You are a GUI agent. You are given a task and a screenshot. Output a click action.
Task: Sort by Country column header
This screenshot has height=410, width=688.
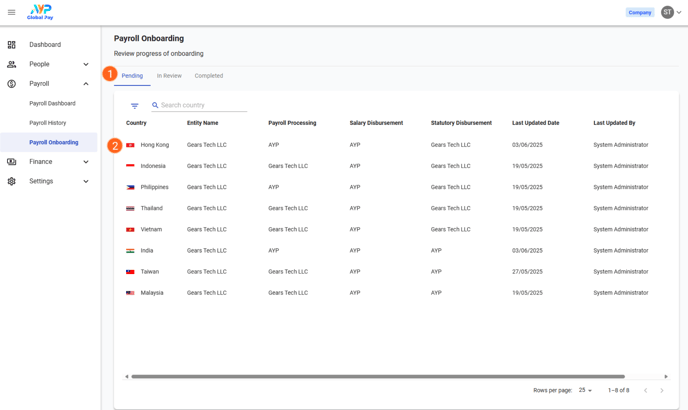[x=136, y=123]
